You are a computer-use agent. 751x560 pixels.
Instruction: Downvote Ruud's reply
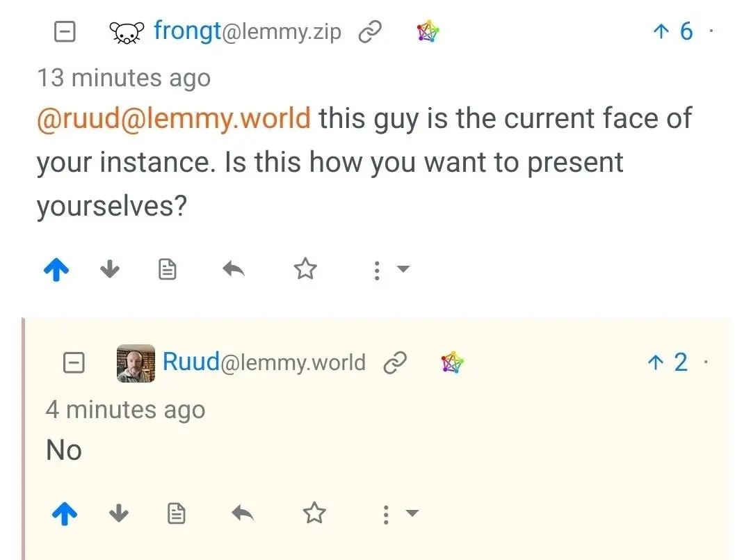(120, 515)
